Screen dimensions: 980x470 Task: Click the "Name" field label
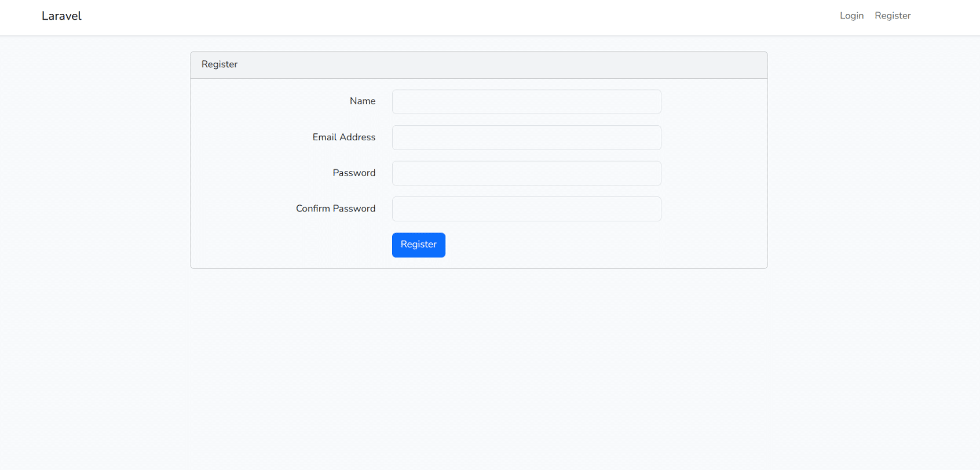tap(363, 101)
